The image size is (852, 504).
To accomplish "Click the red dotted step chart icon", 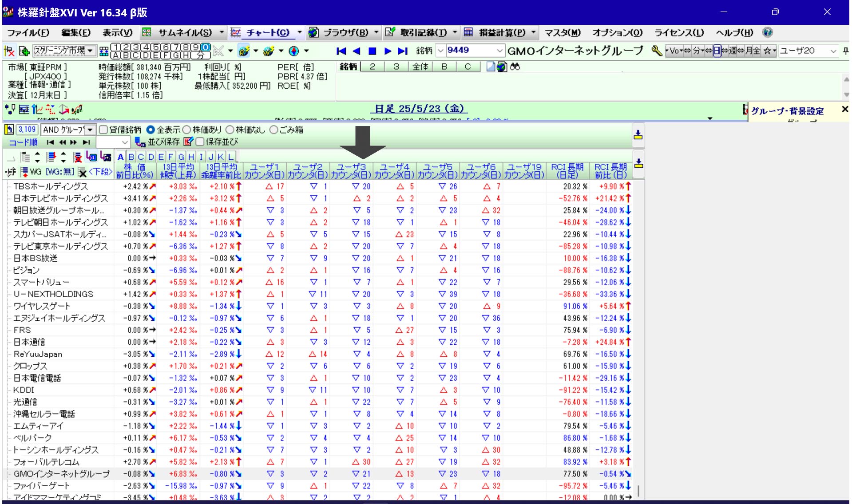I will pyautogui.click(x=50, y=109).
